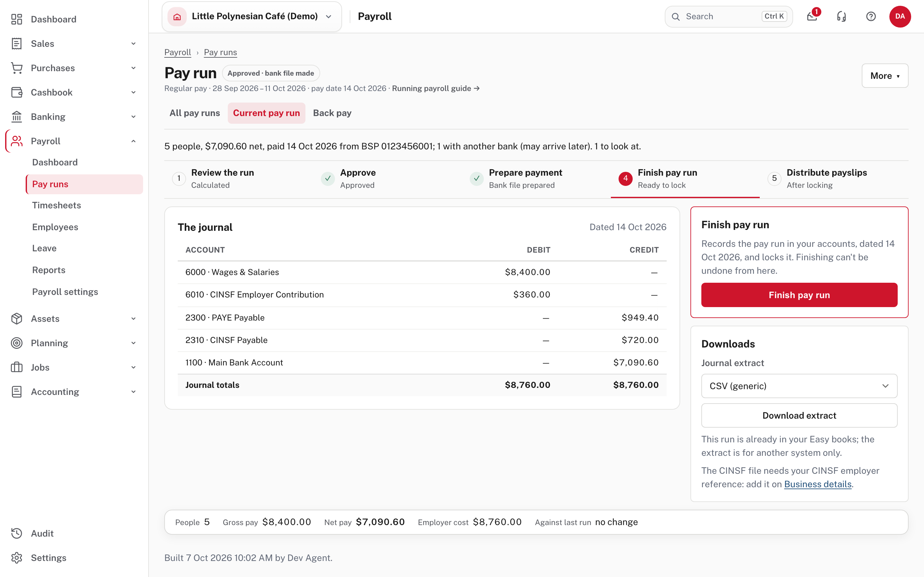Viewport: 924px width, 577px height.
Task: Click the red Finish pay run button
Action: tap(799, 295)
